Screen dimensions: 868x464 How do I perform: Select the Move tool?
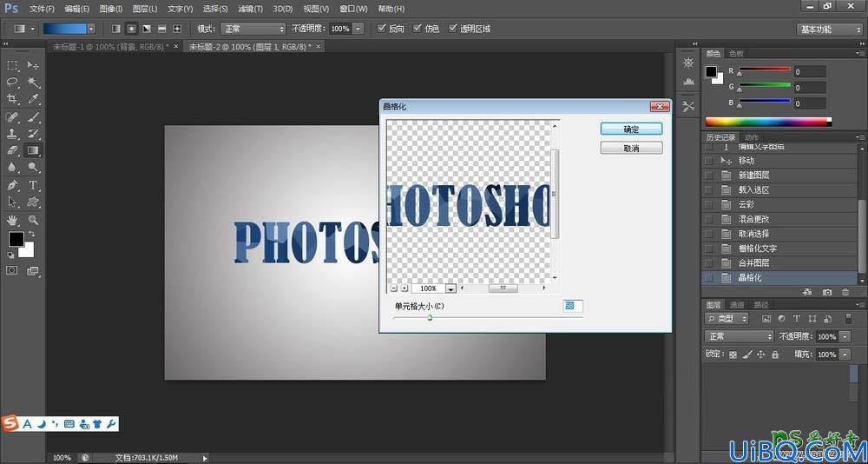click(33, 65)
